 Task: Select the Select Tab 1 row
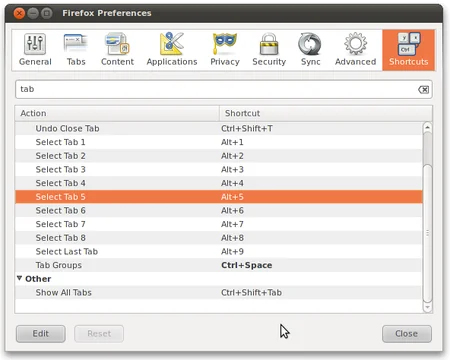219,142
